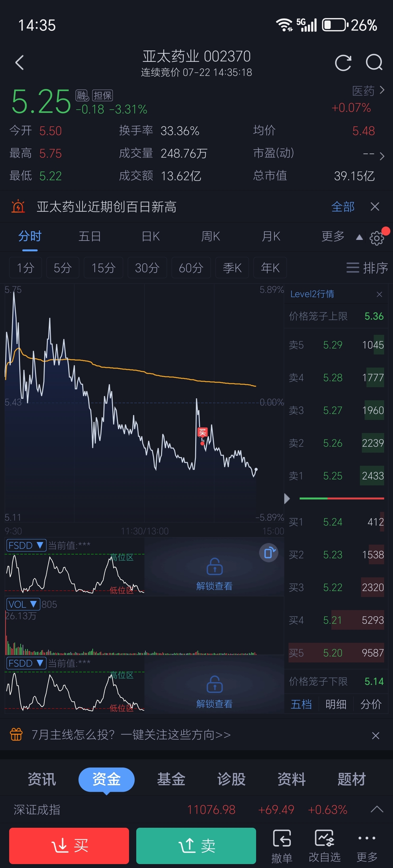Open the 资金 capital flow tab
The image size is (393, 868).
(106, 779)
